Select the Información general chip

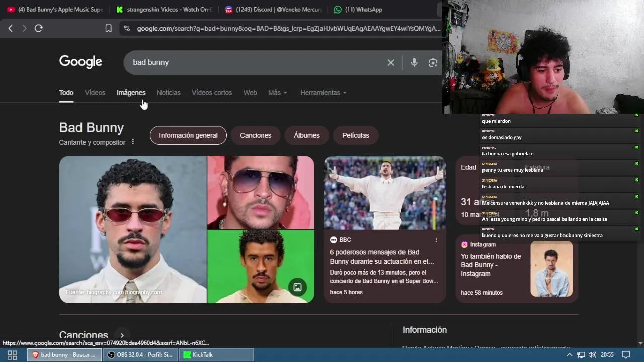188,135
